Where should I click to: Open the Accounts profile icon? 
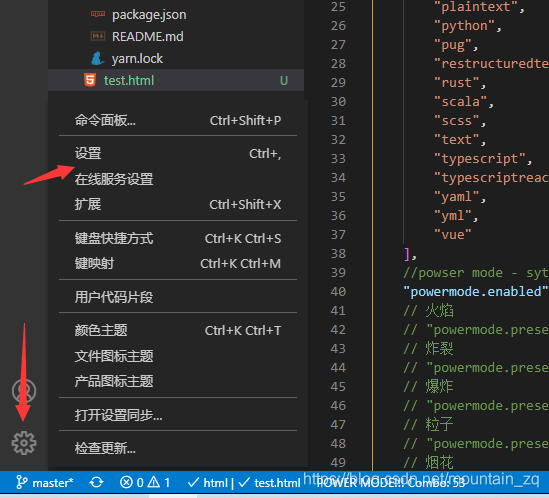coord(24,391)
